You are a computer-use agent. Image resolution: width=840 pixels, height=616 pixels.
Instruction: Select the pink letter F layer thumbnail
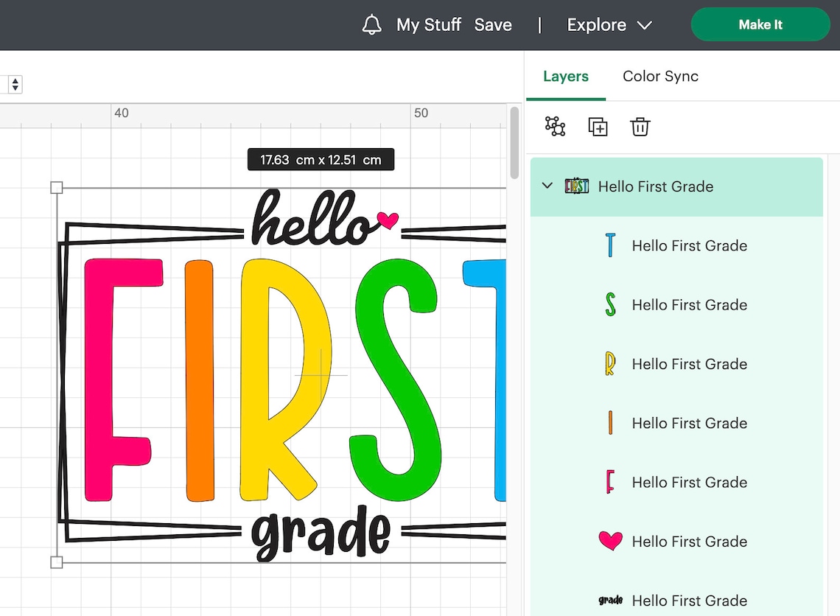[609, 482]
